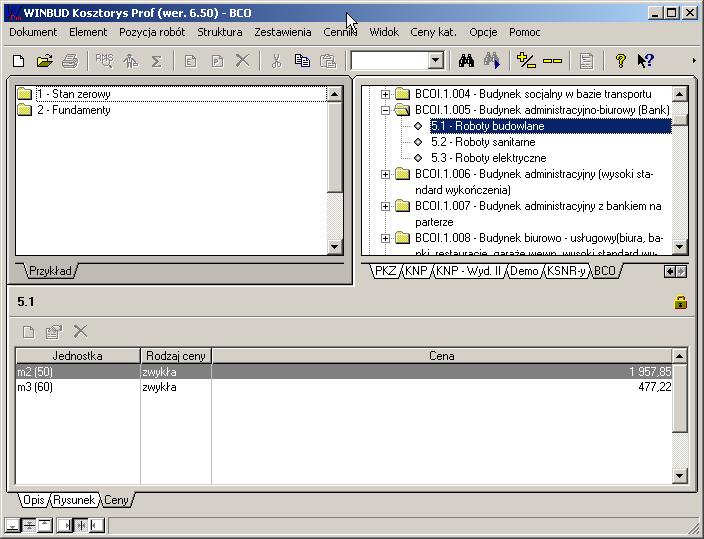The image size is (704, 539).
Task: Open the Ceny kat. menu
Action: point(433,32)
